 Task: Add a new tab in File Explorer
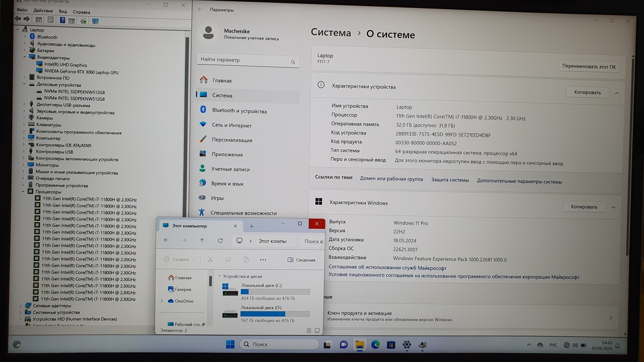click(x=252, y=226)
